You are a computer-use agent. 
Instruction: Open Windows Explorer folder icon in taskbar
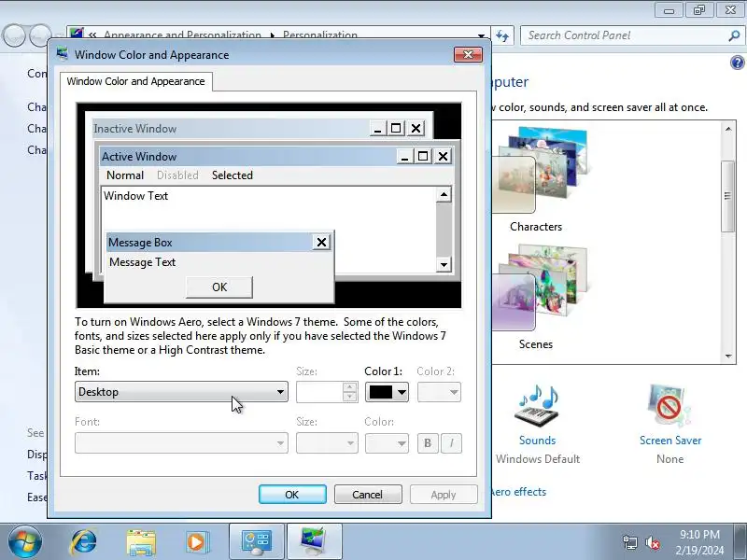click(141, 542)
